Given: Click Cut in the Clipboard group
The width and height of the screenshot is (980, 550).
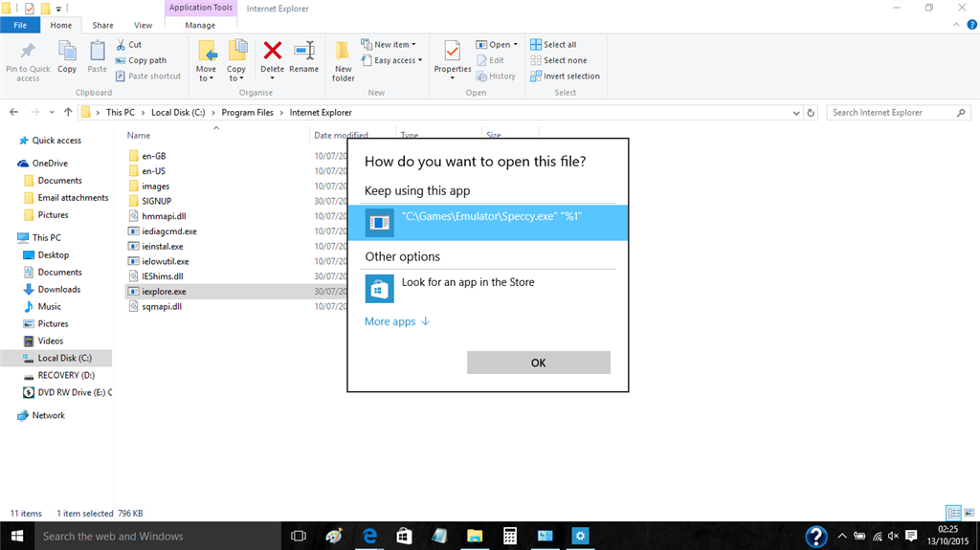Looking at the screenshot, I should [129, 44].
